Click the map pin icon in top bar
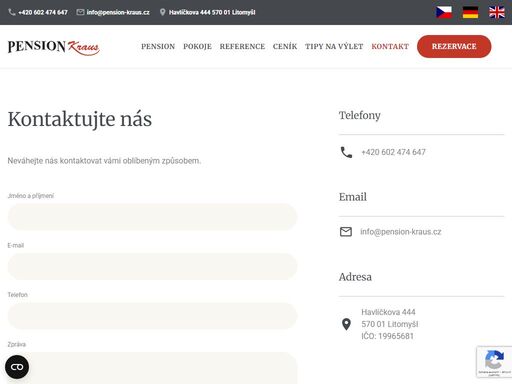 coord(162,12)
